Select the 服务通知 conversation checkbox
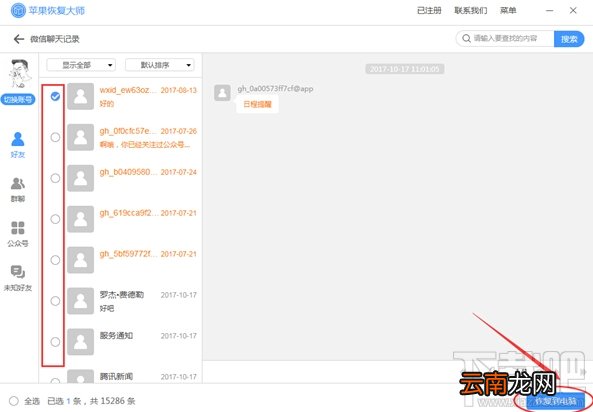Image resolution: width=593 pixels, height=412 pixels. (55, 342)
